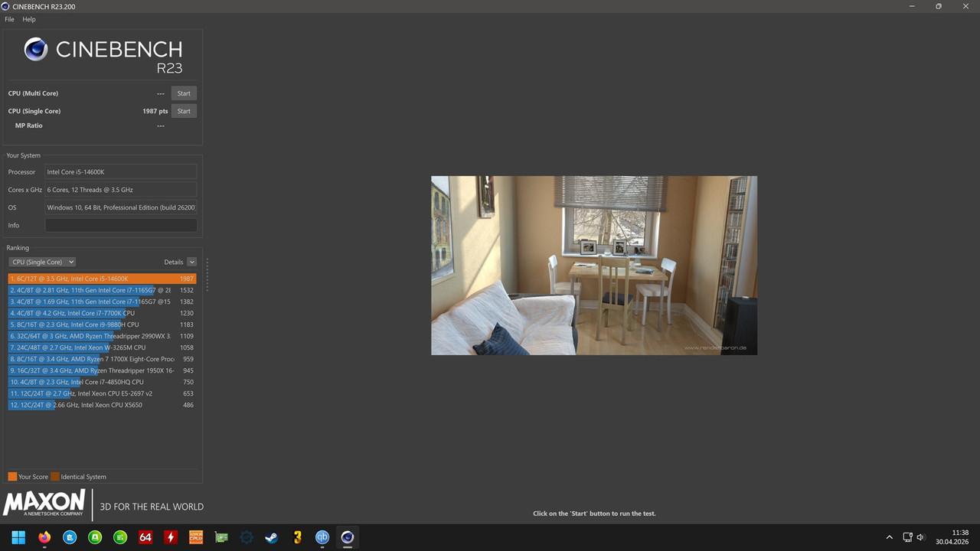The width and height of the screenshot is (980, 551).
Task: Click the 1987 pts single core score
Action: [x=155, y=111]
